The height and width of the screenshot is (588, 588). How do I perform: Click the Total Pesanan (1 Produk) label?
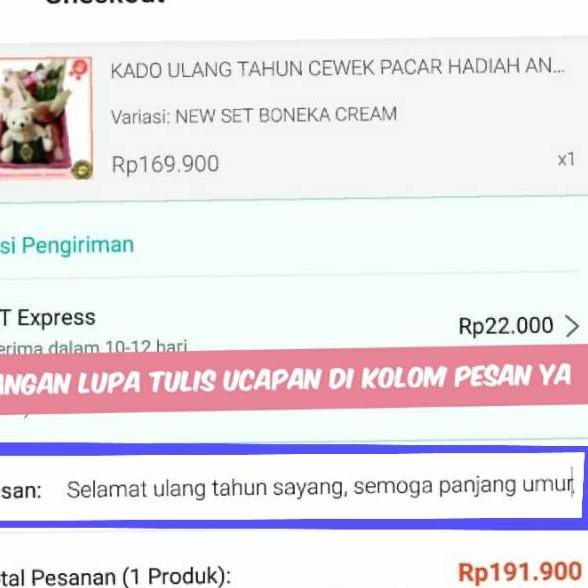[115, 577]
